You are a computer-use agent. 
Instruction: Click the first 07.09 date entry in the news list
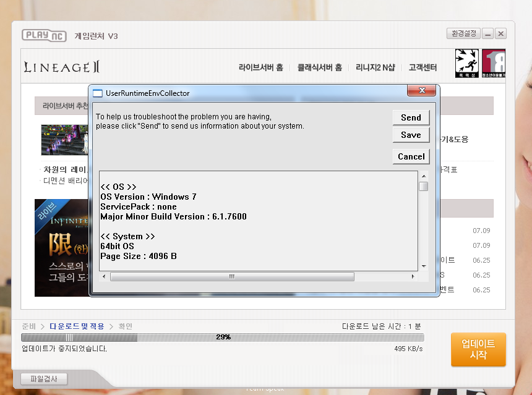click(x=481, y=231)
